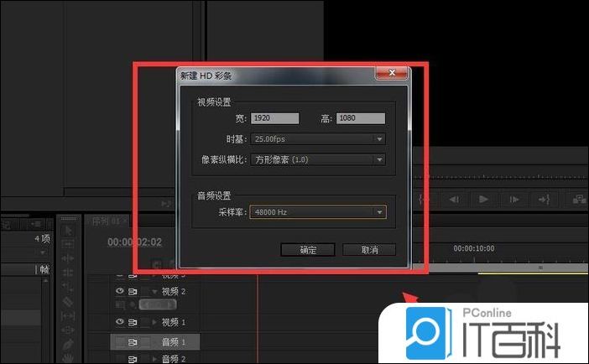This screenshot has width=589, height=364.
Task: Step back one frame in program monitor
Action: coord(454,199)
